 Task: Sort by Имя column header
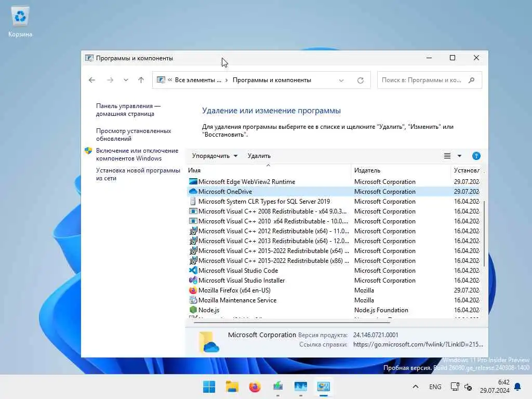tap(194, 170)
